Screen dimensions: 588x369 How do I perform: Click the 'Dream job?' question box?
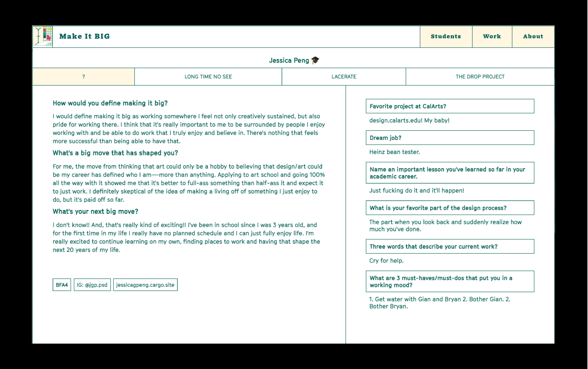coord(450,138)
